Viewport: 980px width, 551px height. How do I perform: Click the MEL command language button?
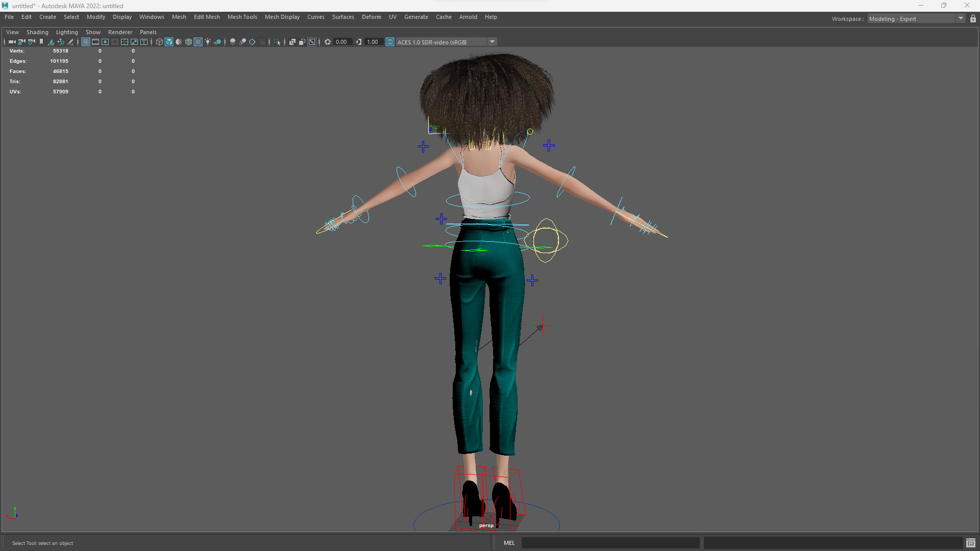pyautogui.click(x=509, y=543)
